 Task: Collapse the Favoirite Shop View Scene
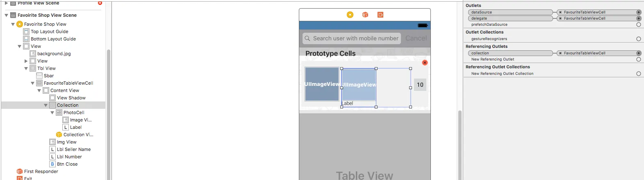click(7, 15)
